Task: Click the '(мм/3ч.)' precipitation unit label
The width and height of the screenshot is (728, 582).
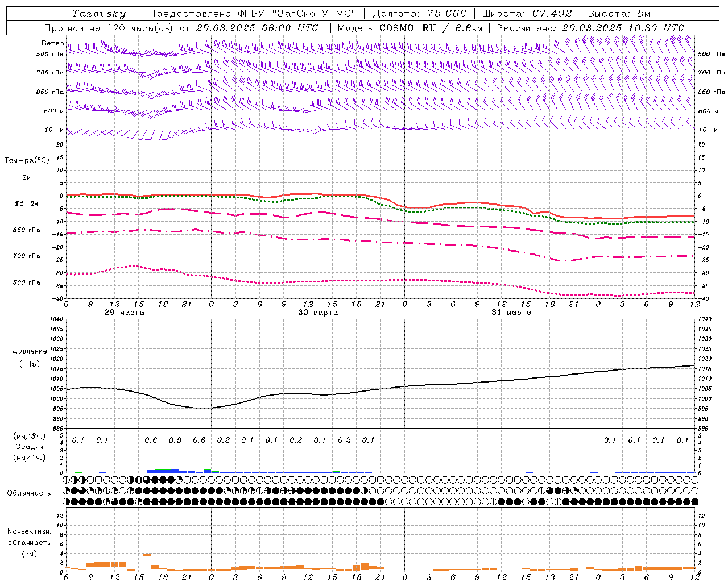Action: (x=30, y=436)
